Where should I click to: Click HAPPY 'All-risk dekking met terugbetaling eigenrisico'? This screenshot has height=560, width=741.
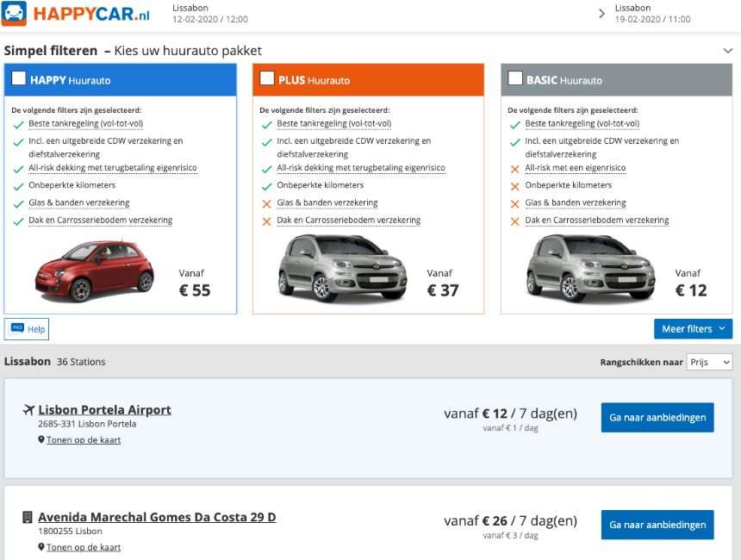pos(113,168)
